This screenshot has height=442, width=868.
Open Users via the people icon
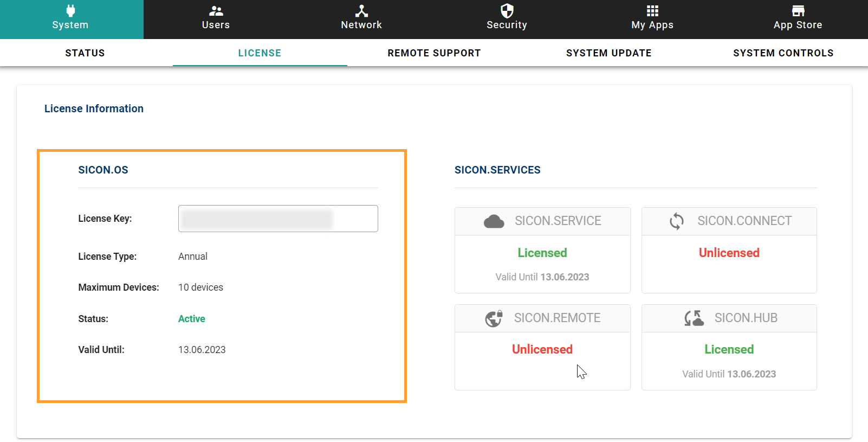[216, 11]
